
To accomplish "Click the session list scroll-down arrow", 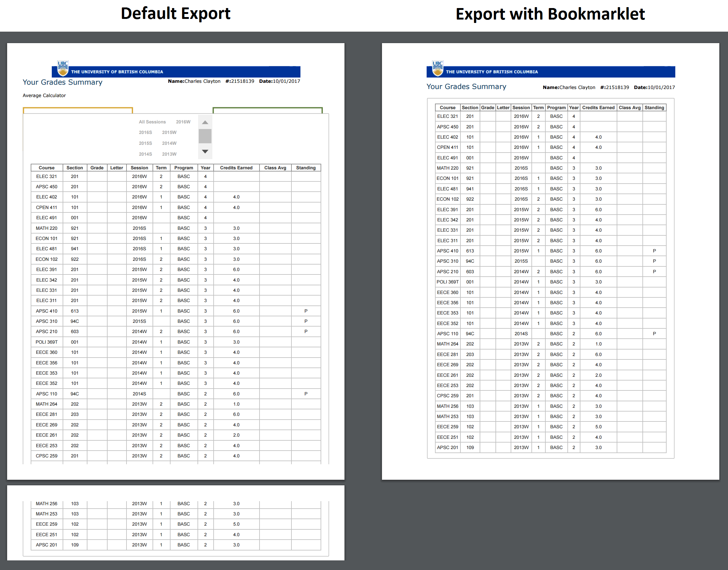I will click(205, 152).
